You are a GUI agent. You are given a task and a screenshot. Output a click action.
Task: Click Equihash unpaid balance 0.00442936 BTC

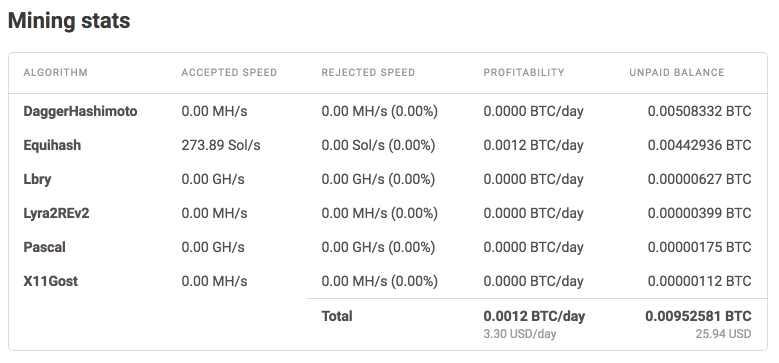tap(700, 145)
